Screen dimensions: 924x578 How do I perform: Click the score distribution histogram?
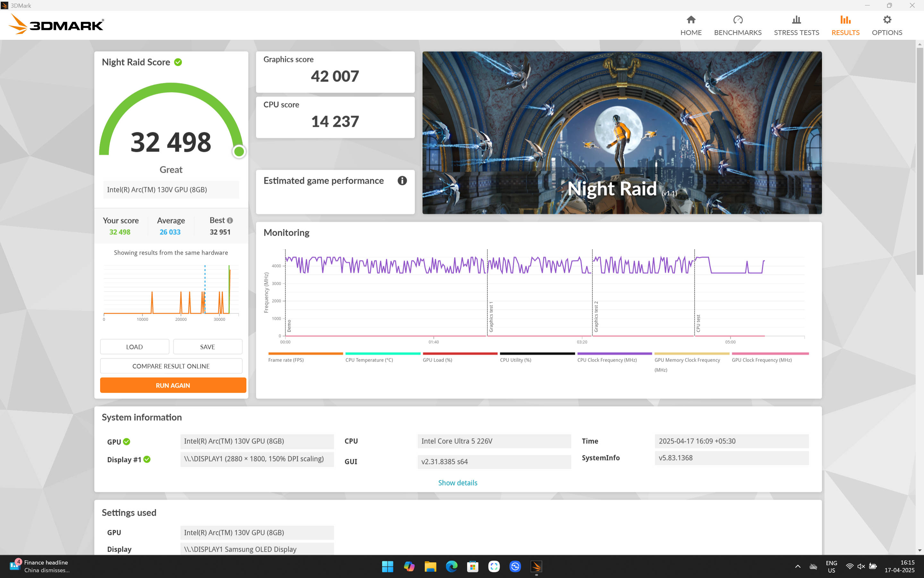point(171,293)
